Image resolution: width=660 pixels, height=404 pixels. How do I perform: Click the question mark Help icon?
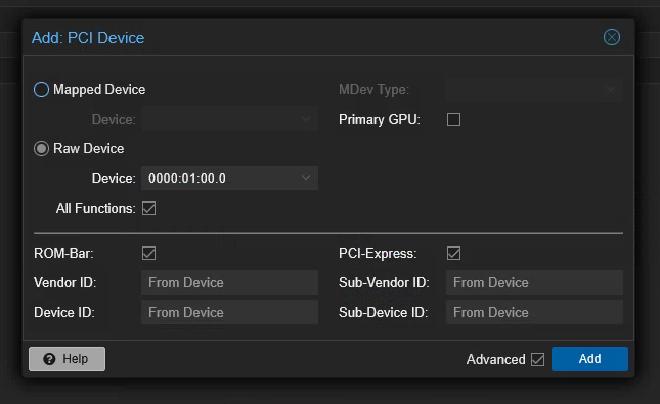click(x=49, y=359)
